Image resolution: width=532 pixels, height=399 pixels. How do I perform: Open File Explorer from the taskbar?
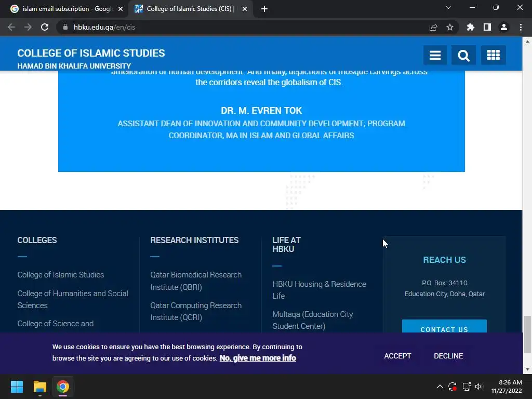click(39, 387)
